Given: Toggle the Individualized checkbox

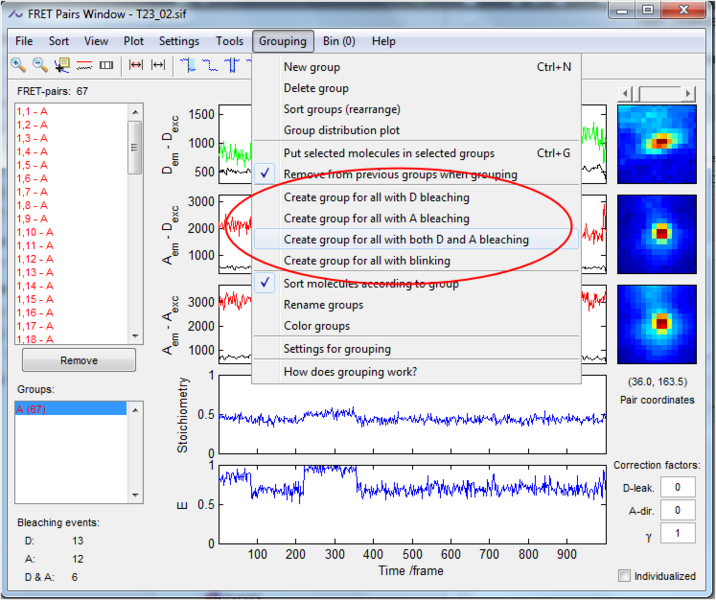Looking at the screenshot, I should (x=625, y=576).
